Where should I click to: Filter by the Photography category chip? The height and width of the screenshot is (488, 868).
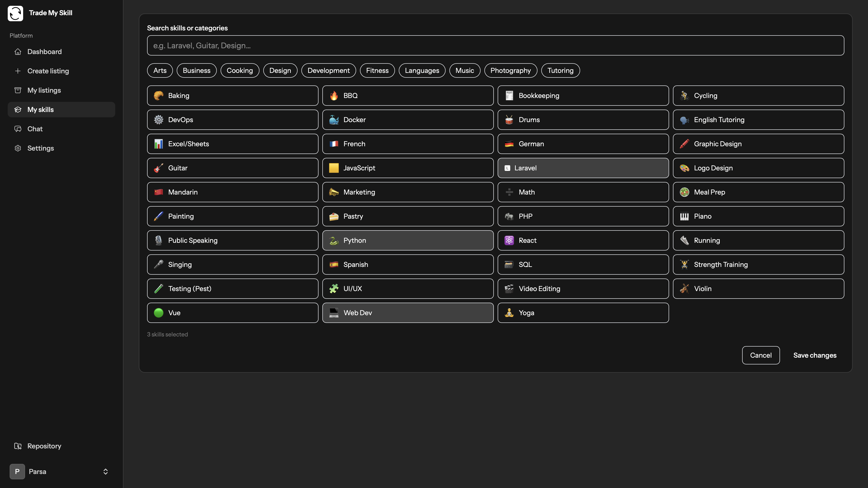point(510,70)
